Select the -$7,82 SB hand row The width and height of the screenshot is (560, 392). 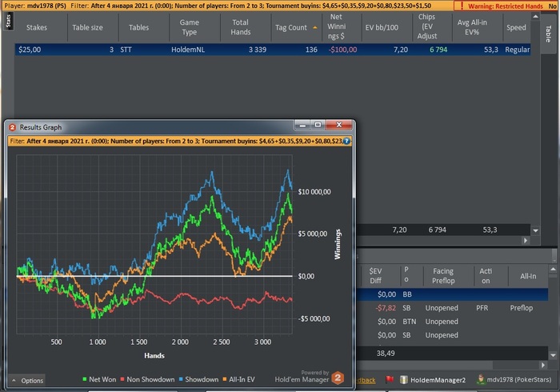coord(452,308)
